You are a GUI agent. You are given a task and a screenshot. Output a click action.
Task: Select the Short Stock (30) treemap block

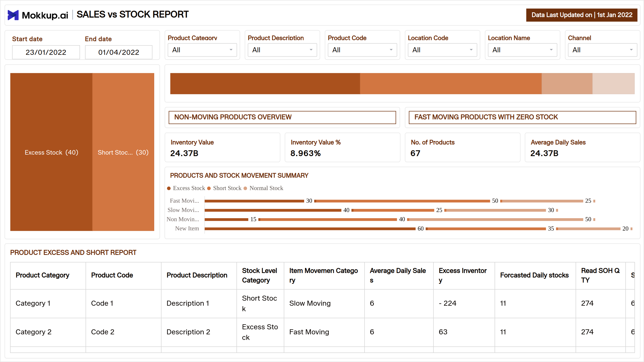pos(123,152)
